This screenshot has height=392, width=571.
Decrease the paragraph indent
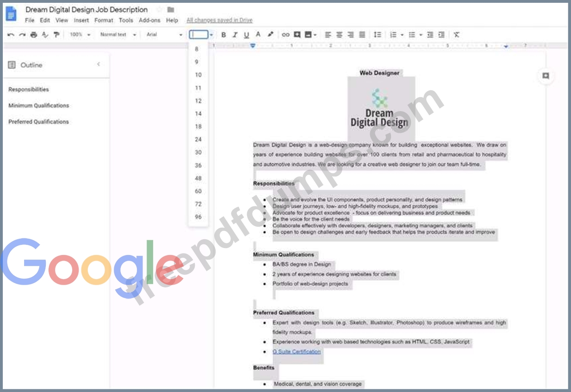coord(430,35)
